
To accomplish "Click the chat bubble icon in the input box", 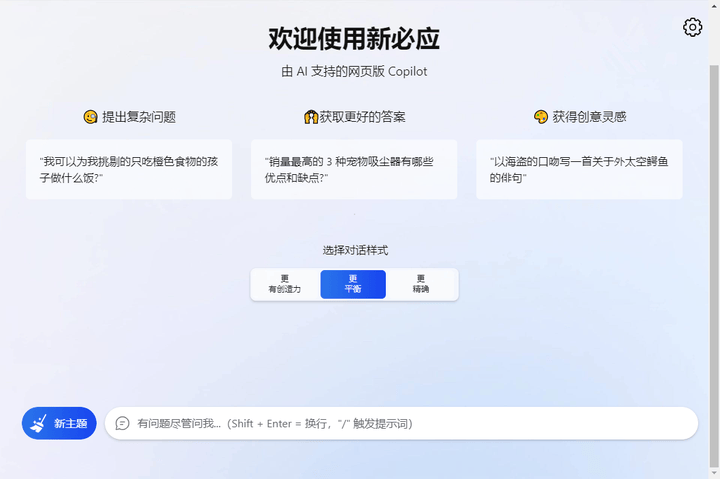I will tap(122, 423).
